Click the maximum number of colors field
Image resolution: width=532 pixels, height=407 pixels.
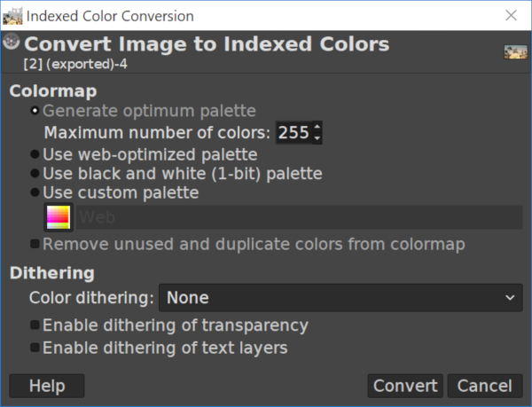click(293, 132)
